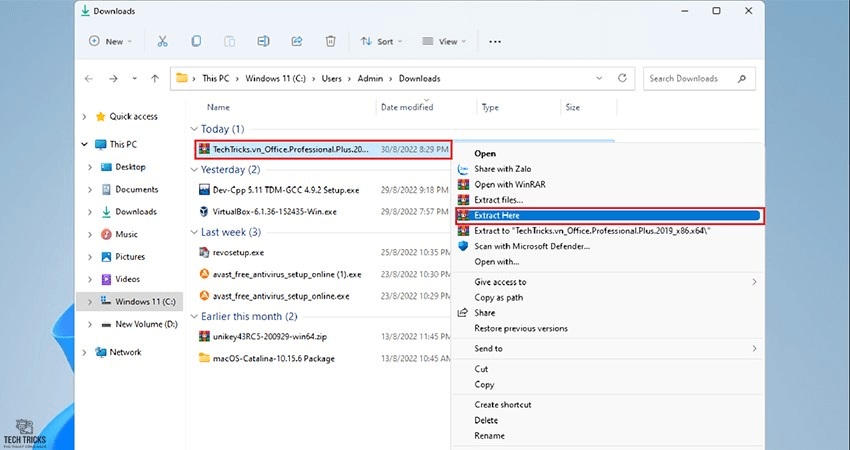This screenshot has height=450, width=850.
Task: Select Desktop in the sidebar
Action: (x=130, y=167)
